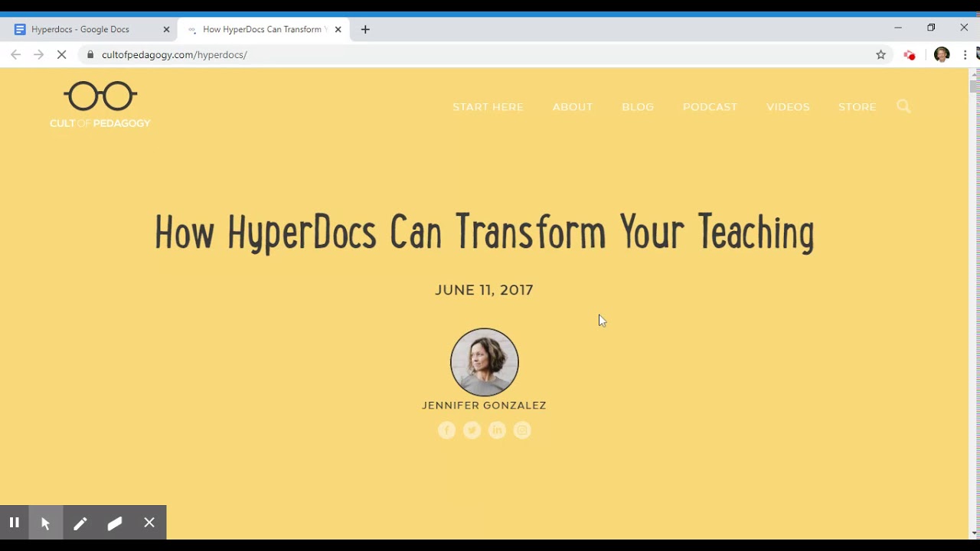
Task: Go forward in browser history
Action: point(38,54)
